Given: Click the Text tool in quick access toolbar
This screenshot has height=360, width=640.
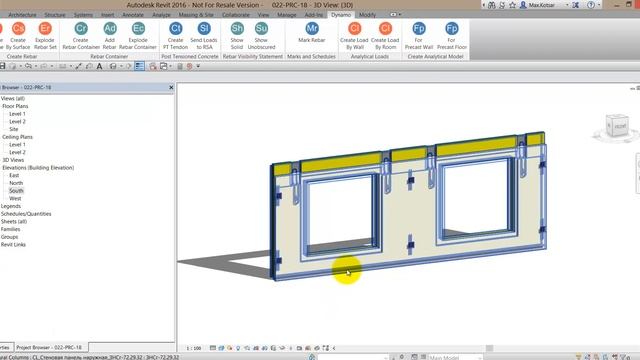Looking at the screenshot, I should [99, 66].
